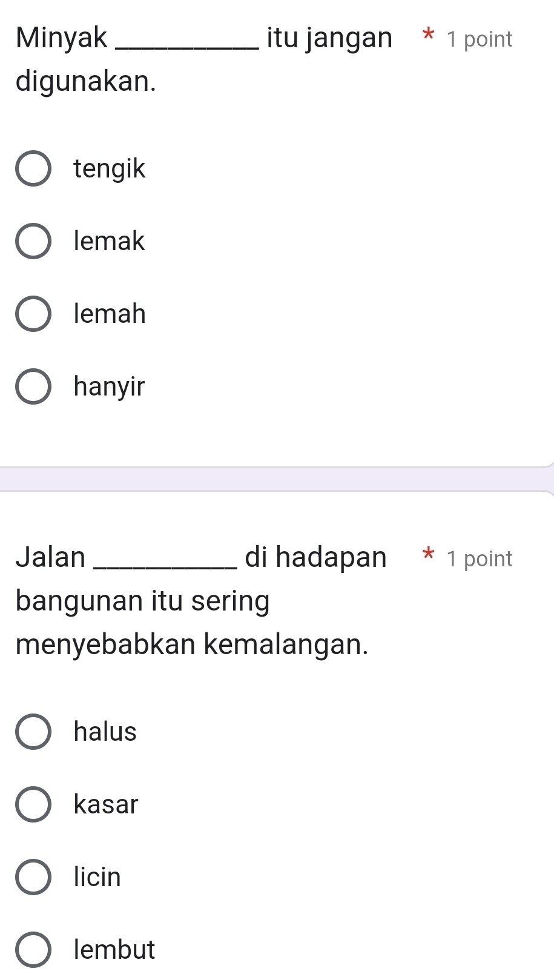Viewport: 554px width, 980px height.
Task: Tap the "hanyir" answer label text
Action: click(x=109, y=386)
